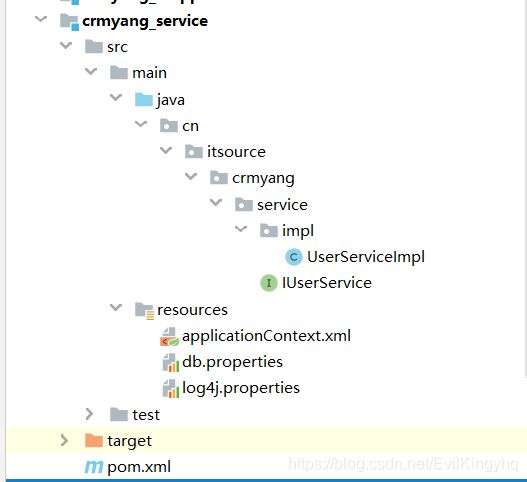Expand the test folder chevron
527x482 pixels.
click(x=89, y=414)
